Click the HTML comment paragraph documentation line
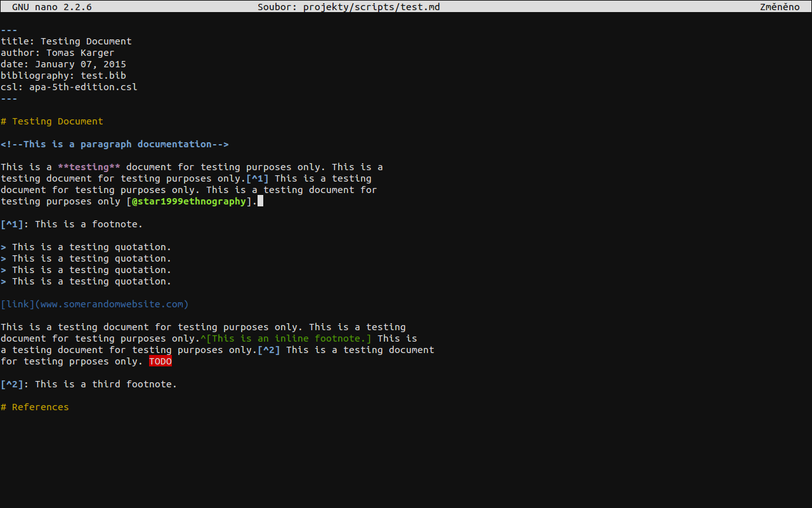The width and height of the screenshot is (812, 508). click(115, 144)
